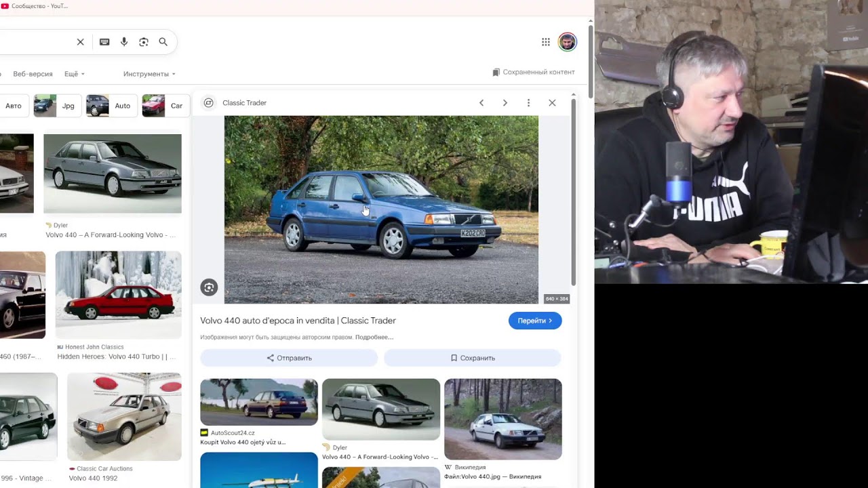Start voice search with the microphone icon
This screenshot has width=868, height=488.
(x=124, y=42)
